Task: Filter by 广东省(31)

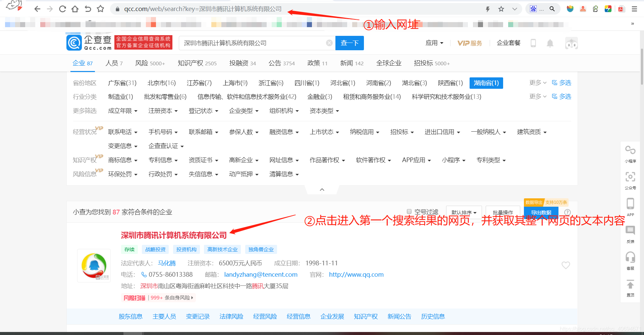Action: point(122,83)
